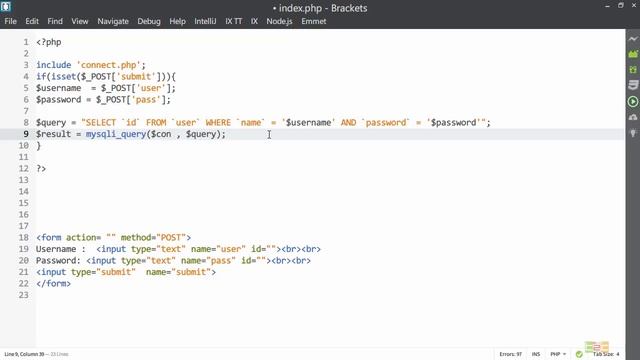Click the green circular play icon
The height and width of the screenshot is (360, 640).
pyautogui.click(x=633, y=102)
